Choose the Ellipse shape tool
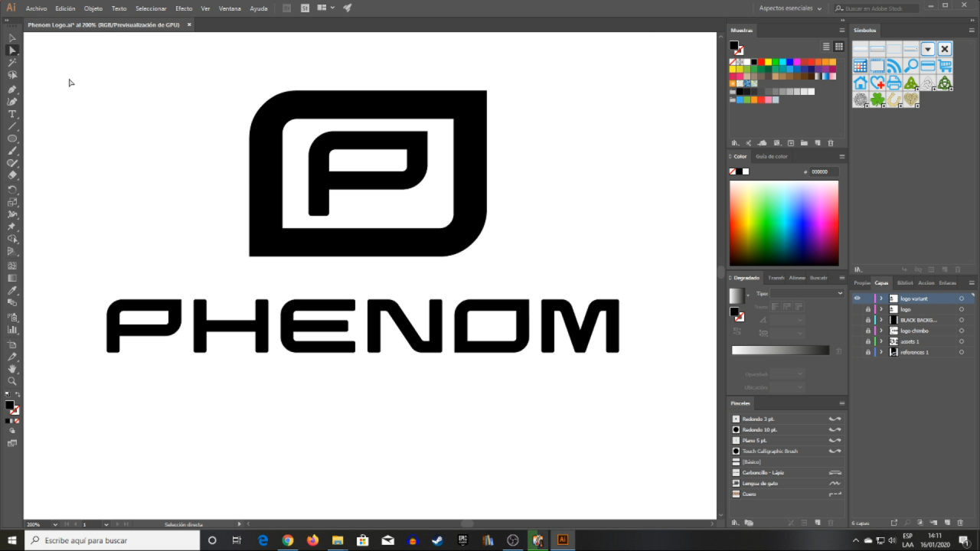Image resolution: width=980 pixels, height=551 pixels. point(12,139)
